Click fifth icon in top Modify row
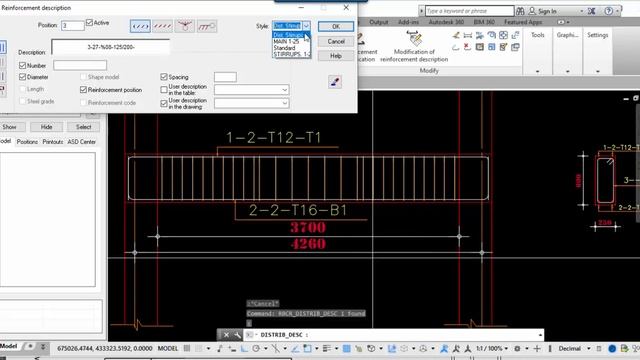The width and height of the screenshot is (640, 360). 503,36
